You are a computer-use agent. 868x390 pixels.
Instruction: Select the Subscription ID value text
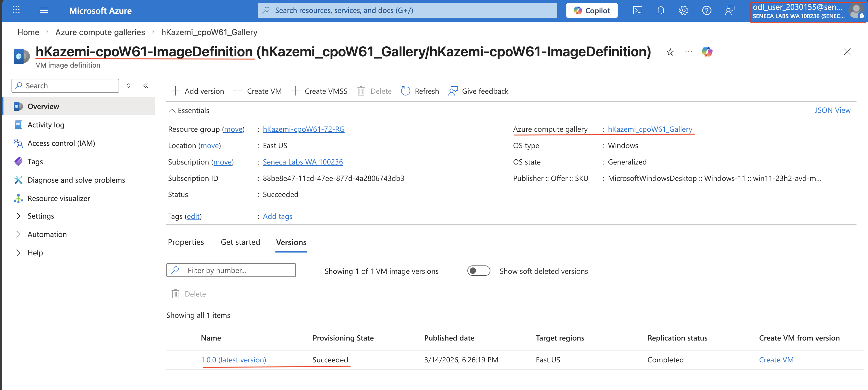pyautogui.click(x=333, y=178)
